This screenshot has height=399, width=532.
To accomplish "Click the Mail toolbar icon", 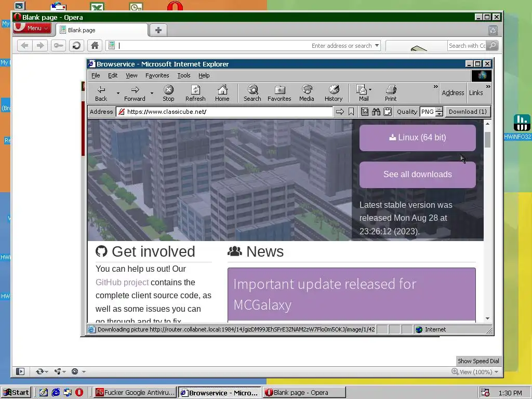I will coord(362,93).
